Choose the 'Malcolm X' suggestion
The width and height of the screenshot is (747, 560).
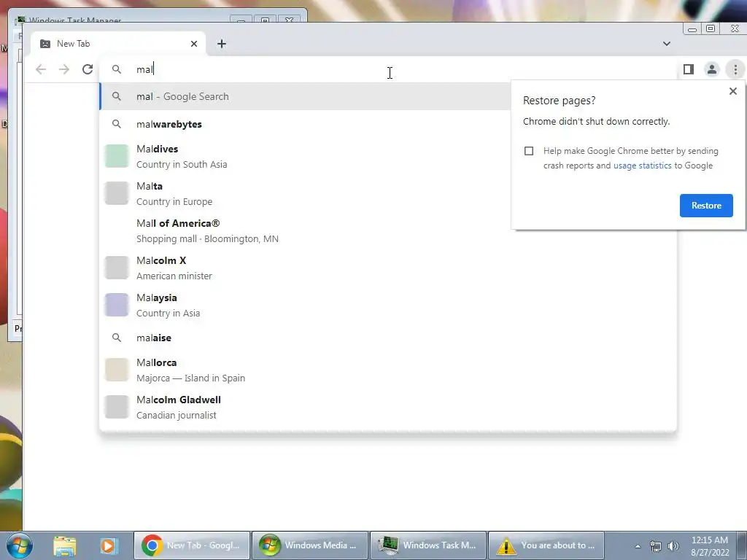(x=388, y=268)
